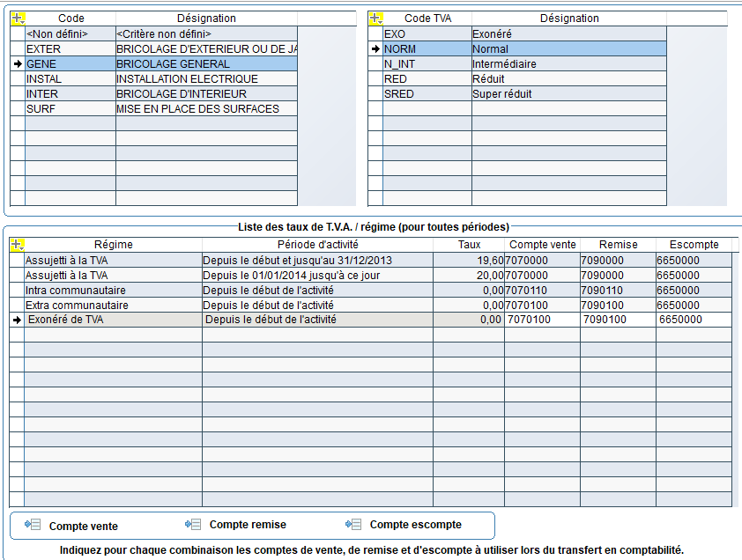Click BRICOLAGE GENERAL designation cell
The height and width of the screenshot is (560, 742).
click(207, 64)
